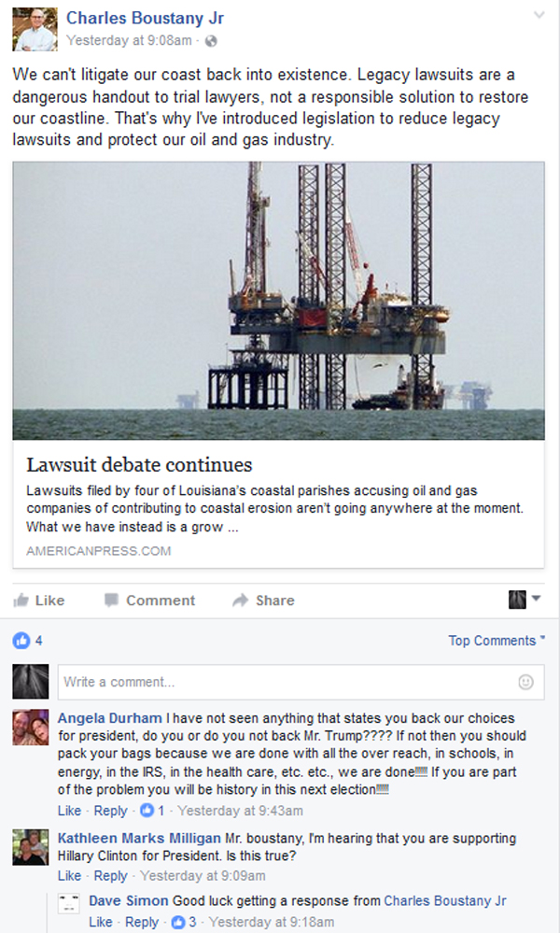Click like count icon on Angela Durham's comment
The height and width of the screenshot is (933, 560).
pos(147,811)
